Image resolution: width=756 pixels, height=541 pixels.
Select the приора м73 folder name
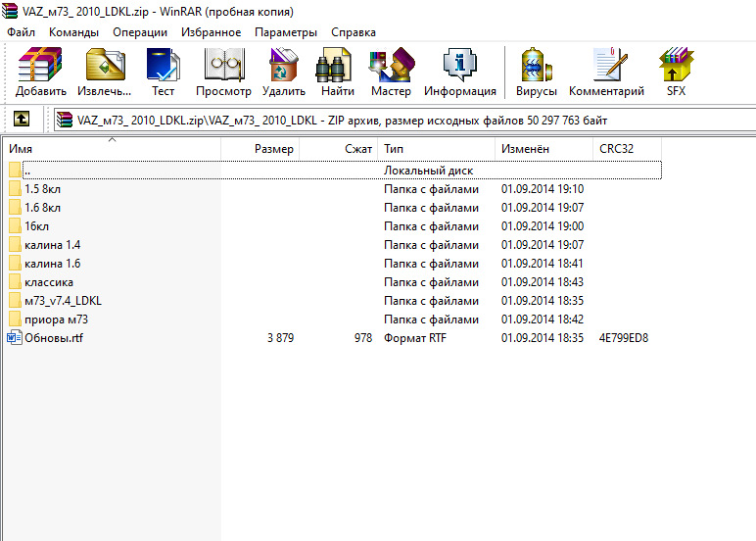[57, 320]
